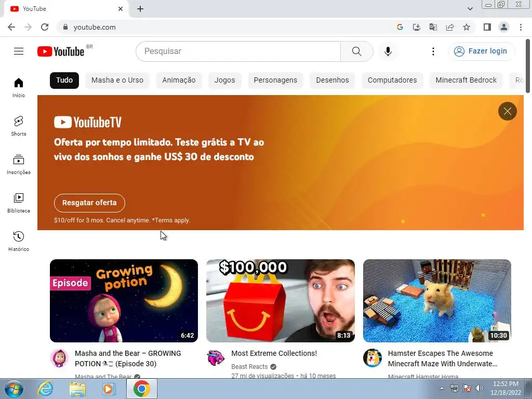Image resolution: width=532 pixels, height=399 pixels.
Task: Open the $100,000 Happy Meal video thumbnail
Action: point(281,301)
